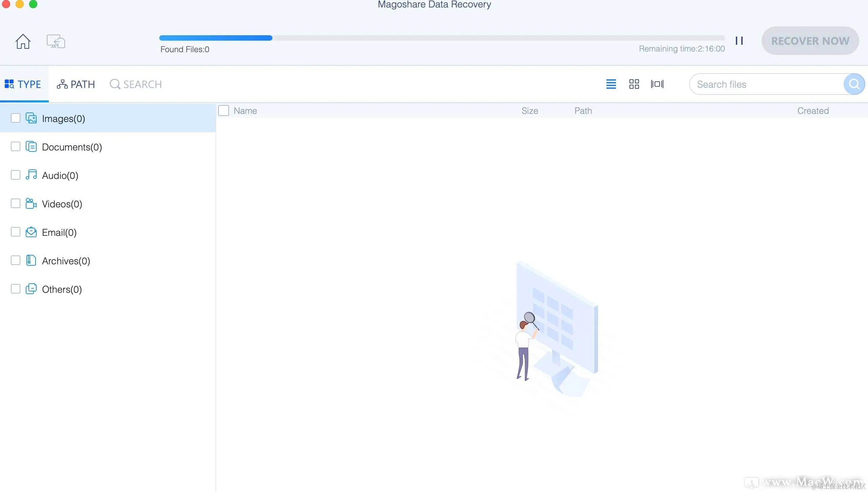
Task: Click the Others category icon
Action: pos(31,289)
